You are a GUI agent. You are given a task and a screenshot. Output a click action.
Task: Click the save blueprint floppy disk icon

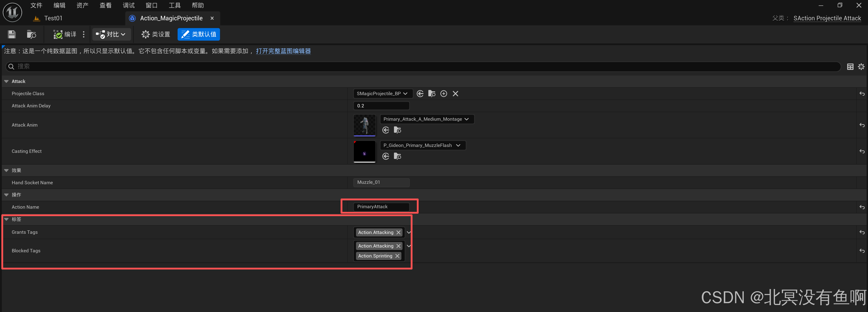point(12,34)
